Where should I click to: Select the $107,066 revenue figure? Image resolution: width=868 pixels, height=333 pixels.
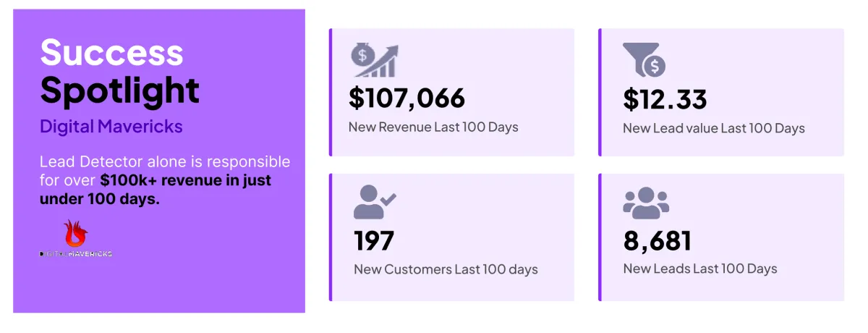coord(407,98)
